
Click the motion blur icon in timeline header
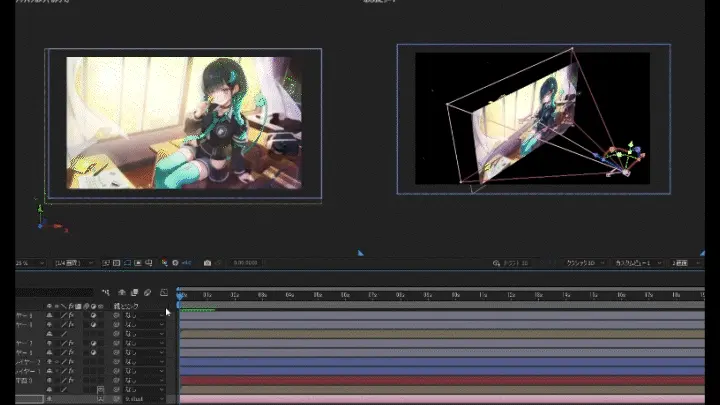[x=147, y=292]
